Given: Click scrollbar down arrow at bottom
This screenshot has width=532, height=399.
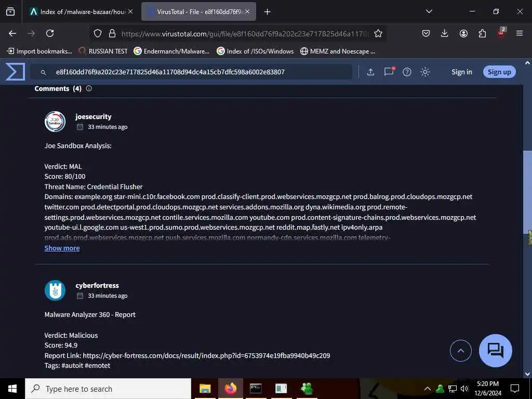Looking at the screenshot, I should coord(527,374).
